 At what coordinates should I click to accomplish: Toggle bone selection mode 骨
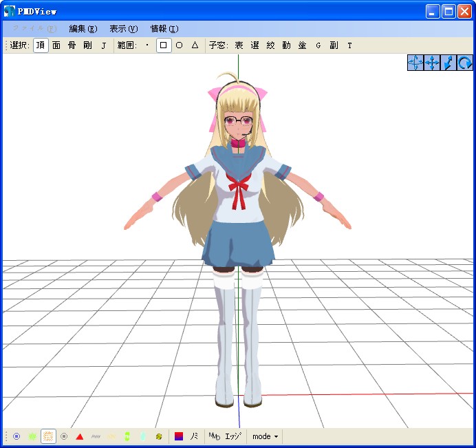72,45
